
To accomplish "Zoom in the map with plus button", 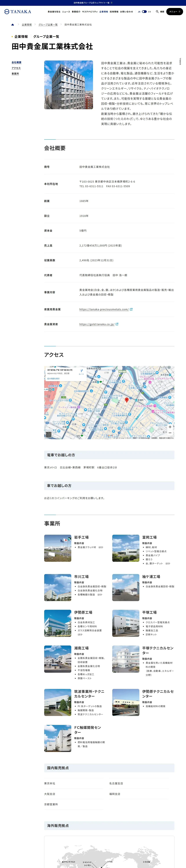I will [170, 427].
